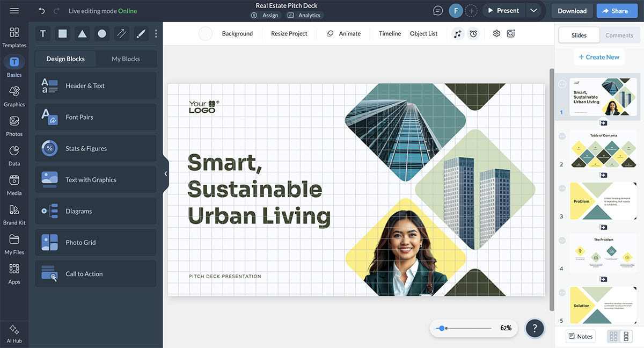Expand the Present dropdown arrow
Screen dimensions: 644x348
coord(533,11)
